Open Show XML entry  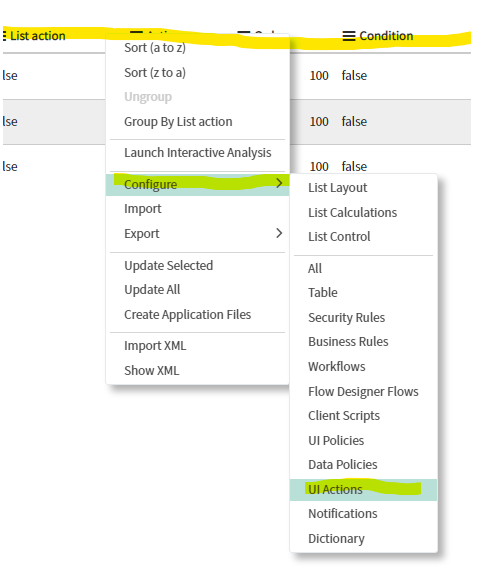(151, 370)
